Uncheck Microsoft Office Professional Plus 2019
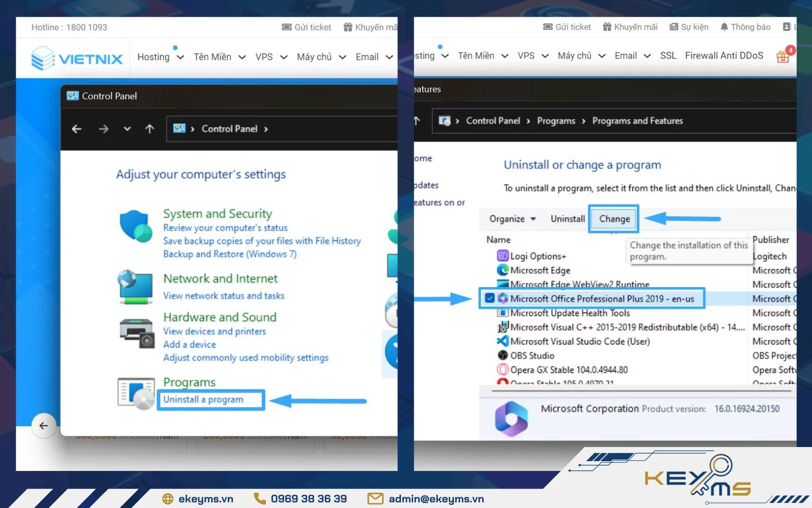Viewport: 812px width, 508px height. (x=490, y=298)
